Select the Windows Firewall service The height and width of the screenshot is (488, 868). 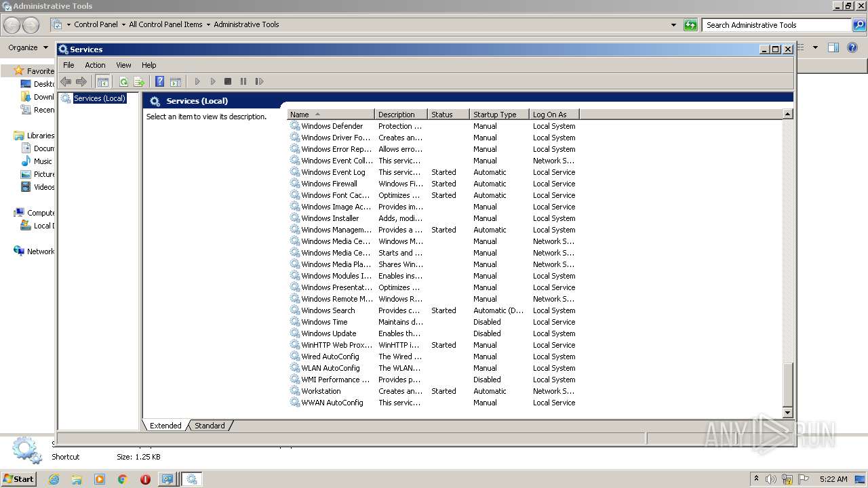pyautogui.click(x=329, y=184)
